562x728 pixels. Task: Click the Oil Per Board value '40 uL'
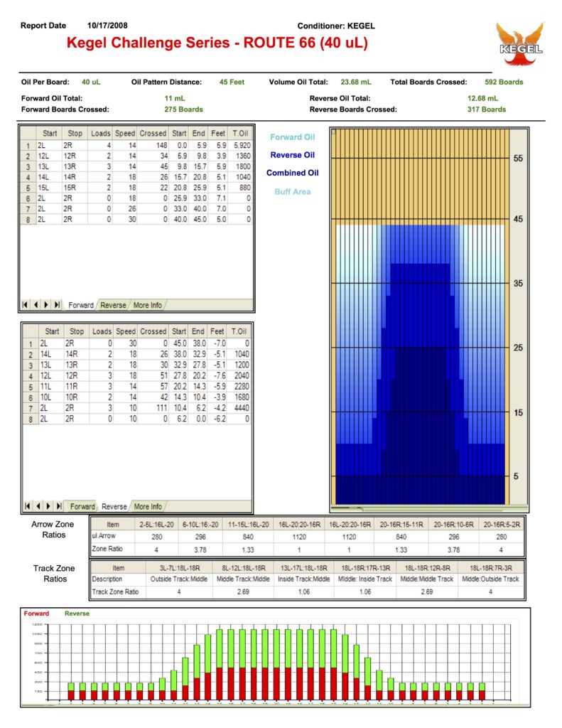91,82
